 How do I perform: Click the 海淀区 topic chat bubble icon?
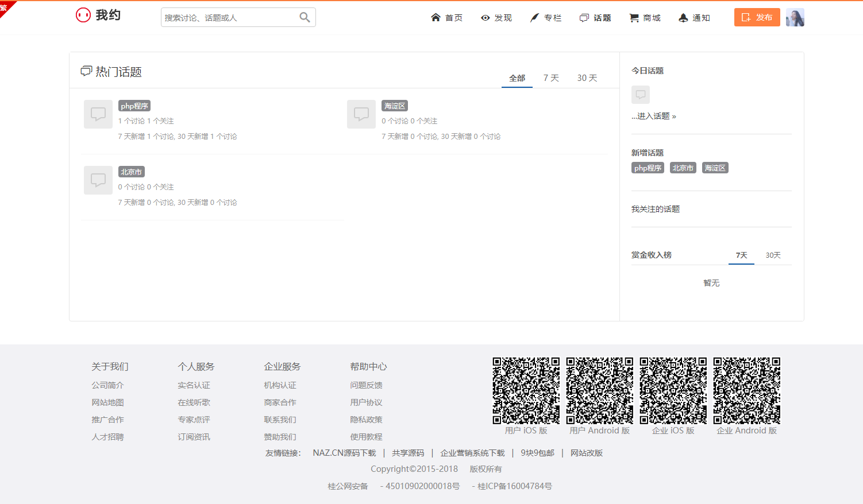coord(361,114)
